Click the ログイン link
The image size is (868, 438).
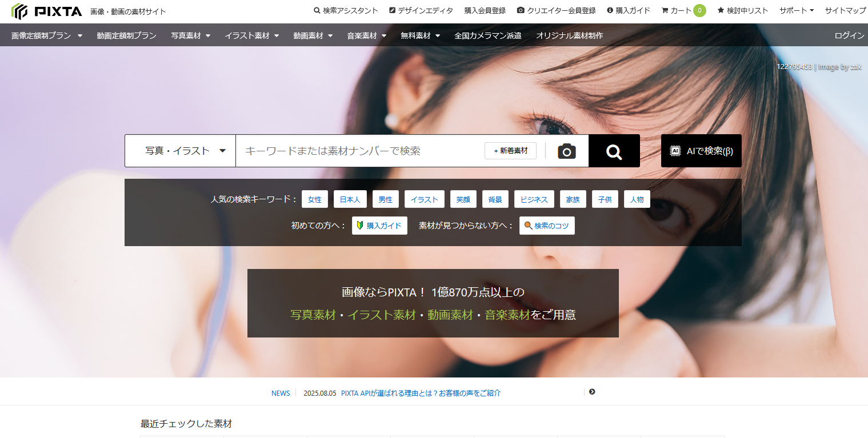pos(849,35)
